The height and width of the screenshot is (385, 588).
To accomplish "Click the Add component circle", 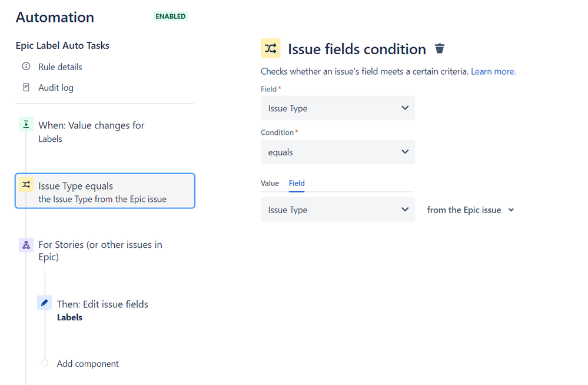I will click(45, 363).
